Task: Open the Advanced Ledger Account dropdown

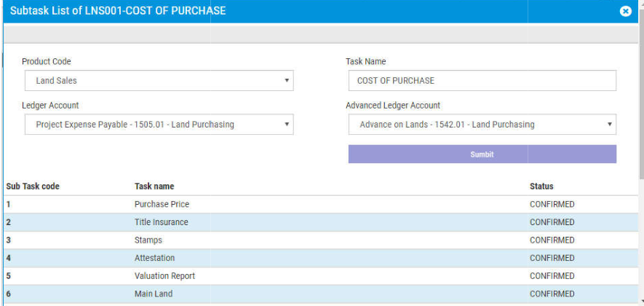Action: tap(482, 125)
